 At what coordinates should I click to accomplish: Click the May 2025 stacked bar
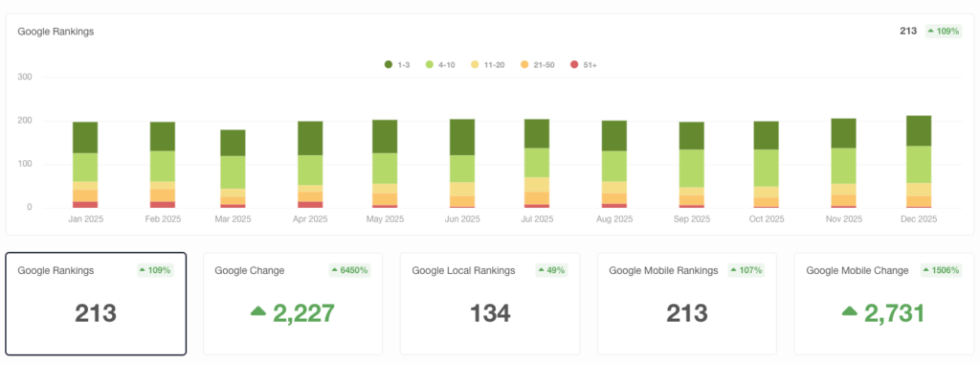pos(385,164)
